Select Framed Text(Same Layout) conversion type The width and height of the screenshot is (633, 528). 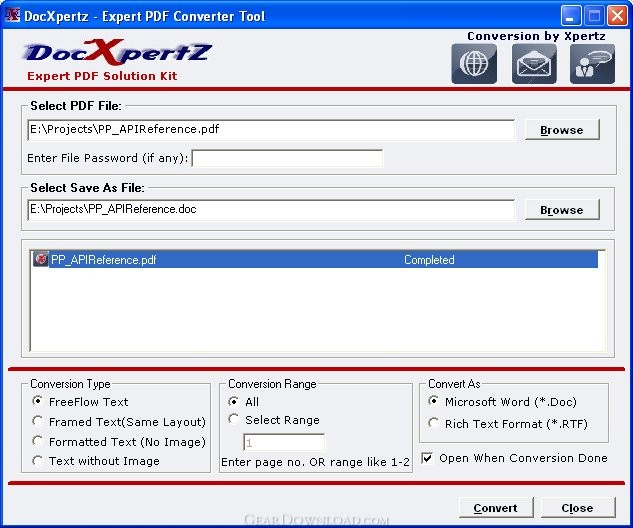38,422
